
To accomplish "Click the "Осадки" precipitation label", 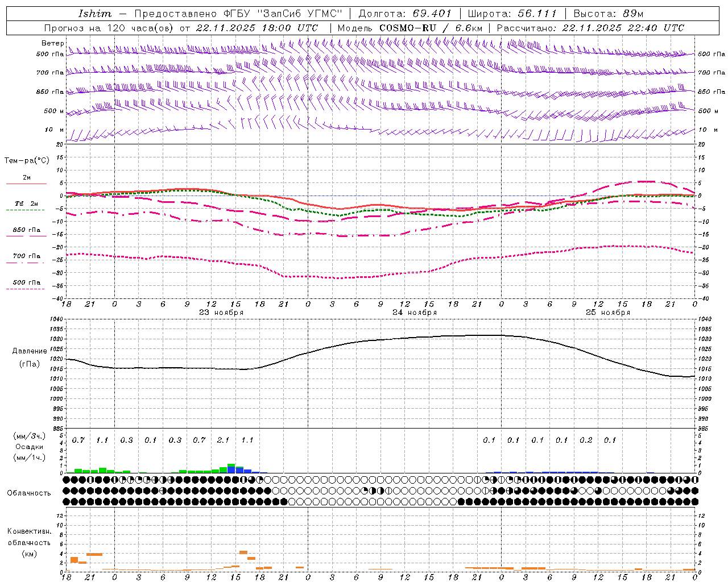I will click(29, 447).
